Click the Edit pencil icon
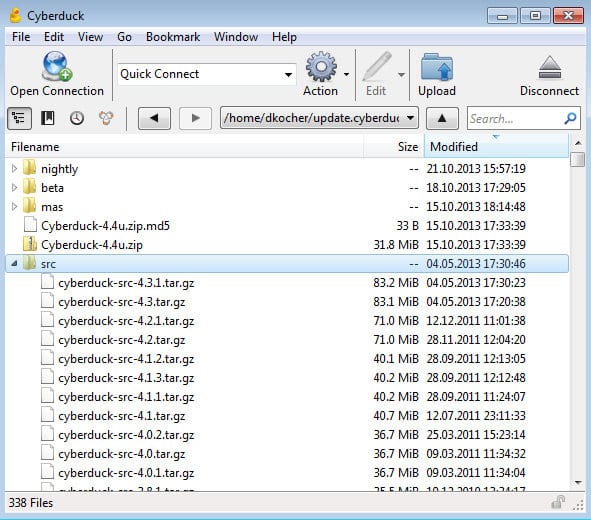This screenshot has height=520, width=591. 377,67
